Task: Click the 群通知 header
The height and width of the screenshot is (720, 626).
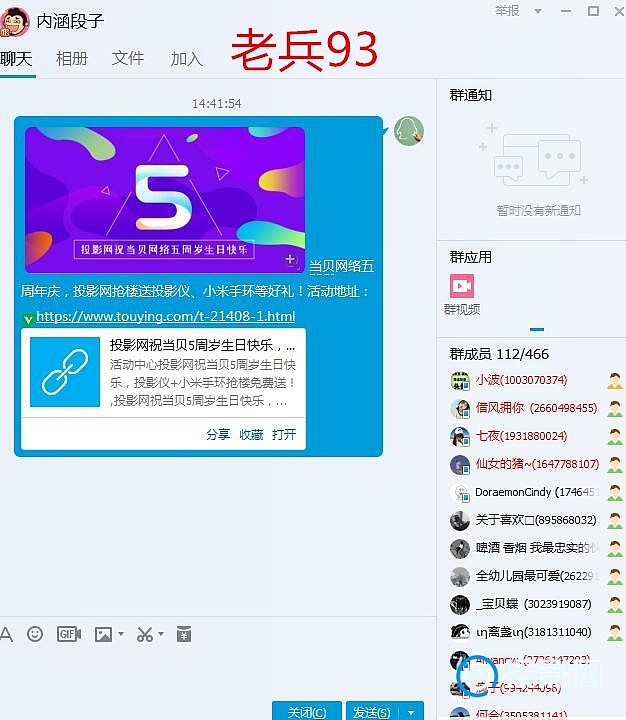Action: (x=471, y=95)
